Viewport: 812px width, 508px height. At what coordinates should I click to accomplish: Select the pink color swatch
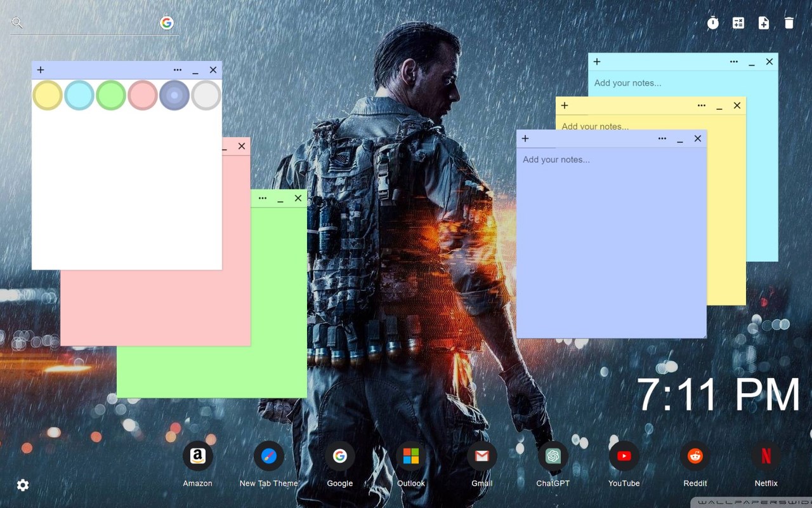[143, 95]
